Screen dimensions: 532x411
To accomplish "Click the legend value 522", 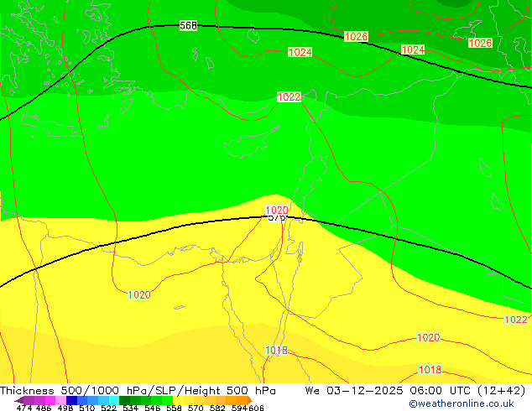I will tap(108, 408).
